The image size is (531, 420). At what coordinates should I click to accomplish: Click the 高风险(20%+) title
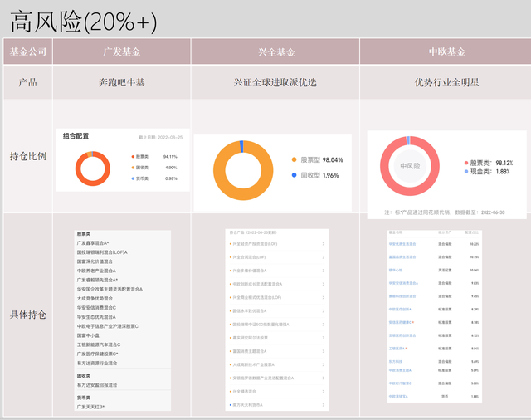(84, 22)
